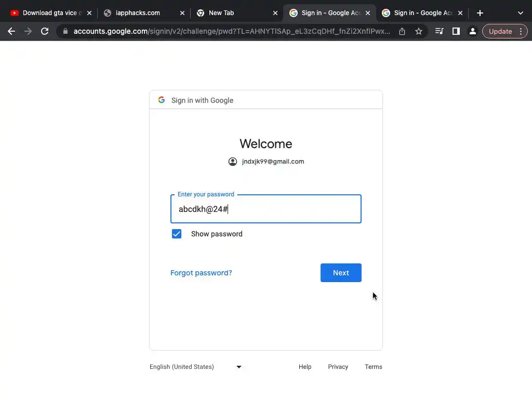Image resolution: width=532 pixels, height=399 pixels.
Task: Open the media control icon
Action: [439, 31]
